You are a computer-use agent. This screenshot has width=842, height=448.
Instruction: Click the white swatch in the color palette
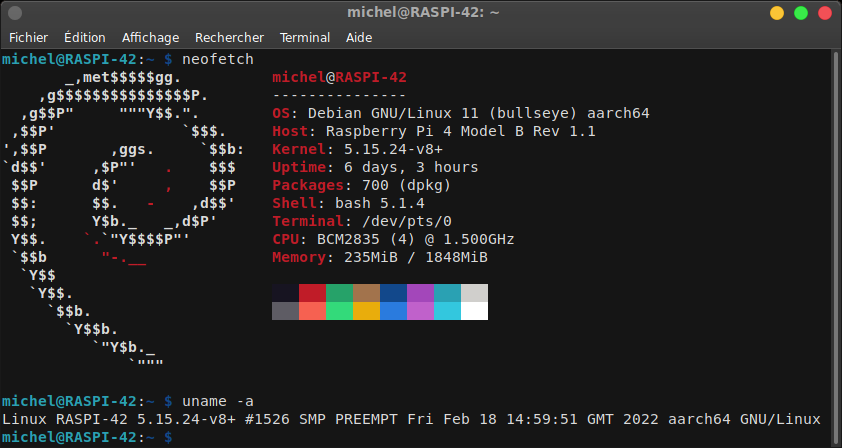coord(474,311)
